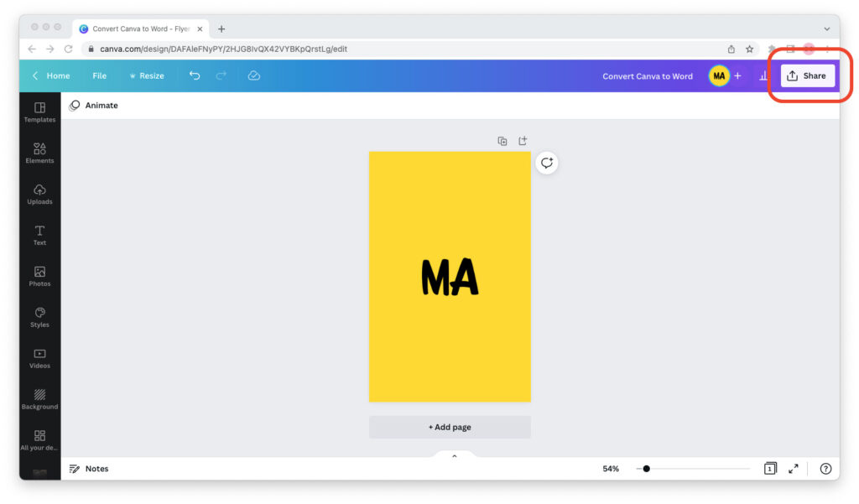Select the Convert Canva to Word browser tab
This screenshot has height=504, width=859.
pyautogui.click(x=141, y=29)
